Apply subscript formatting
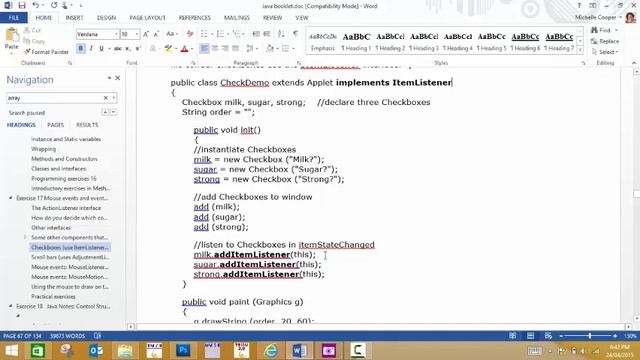 tap(128, 49)
